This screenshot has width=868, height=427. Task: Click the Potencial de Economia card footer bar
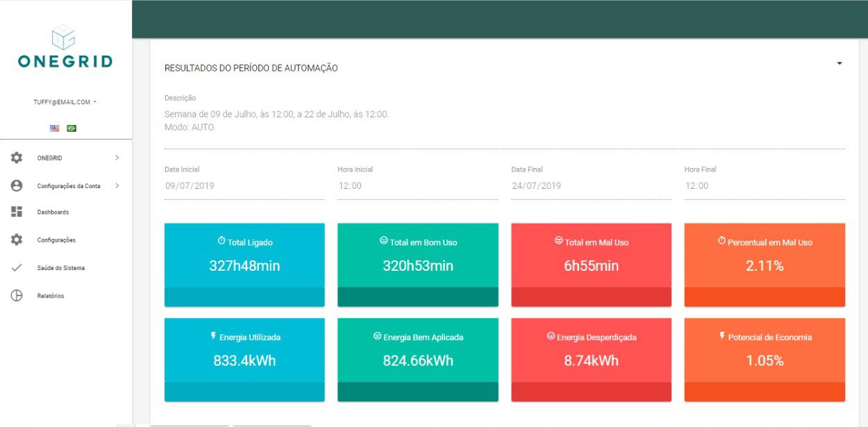pos(765,392)
